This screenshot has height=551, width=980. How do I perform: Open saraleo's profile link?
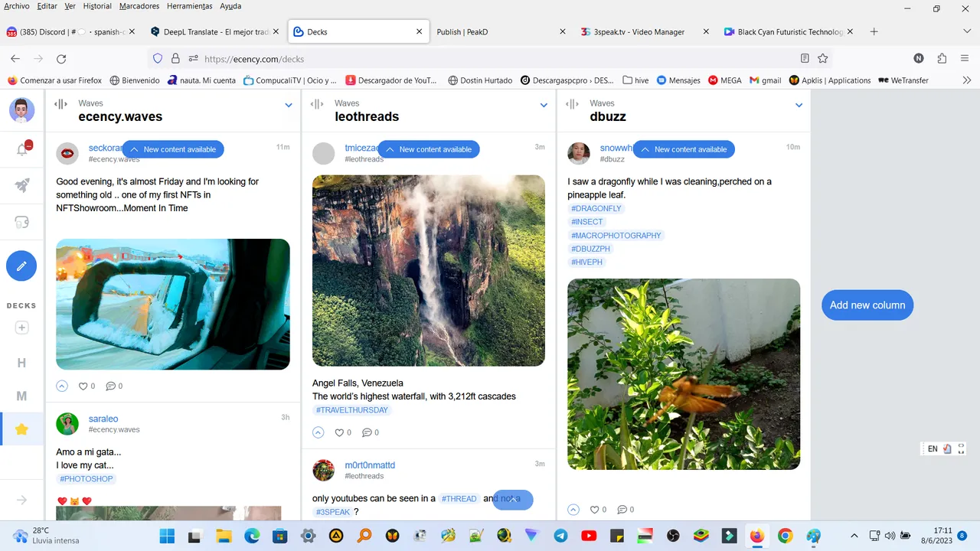pyautogui.click(x=103, y=419)
